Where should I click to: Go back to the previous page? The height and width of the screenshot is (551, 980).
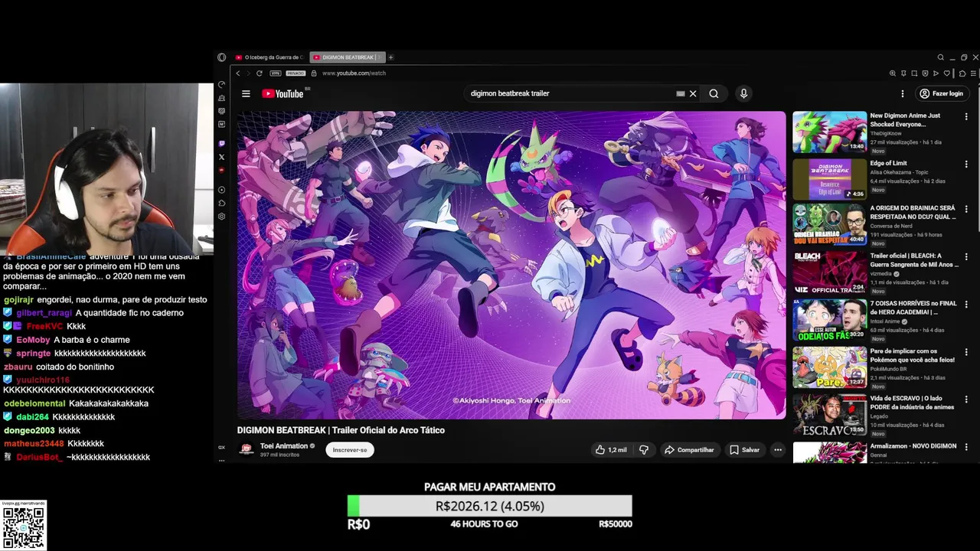pos(238,73)
